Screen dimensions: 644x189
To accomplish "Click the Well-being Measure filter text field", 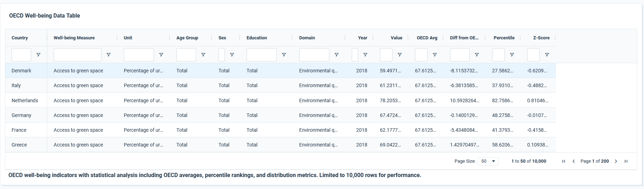I will (78, 55).
